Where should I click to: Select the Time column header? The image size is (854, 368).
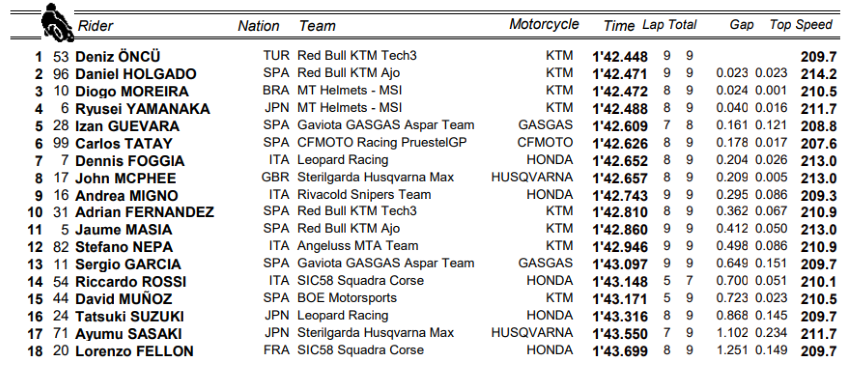point(619,26)
